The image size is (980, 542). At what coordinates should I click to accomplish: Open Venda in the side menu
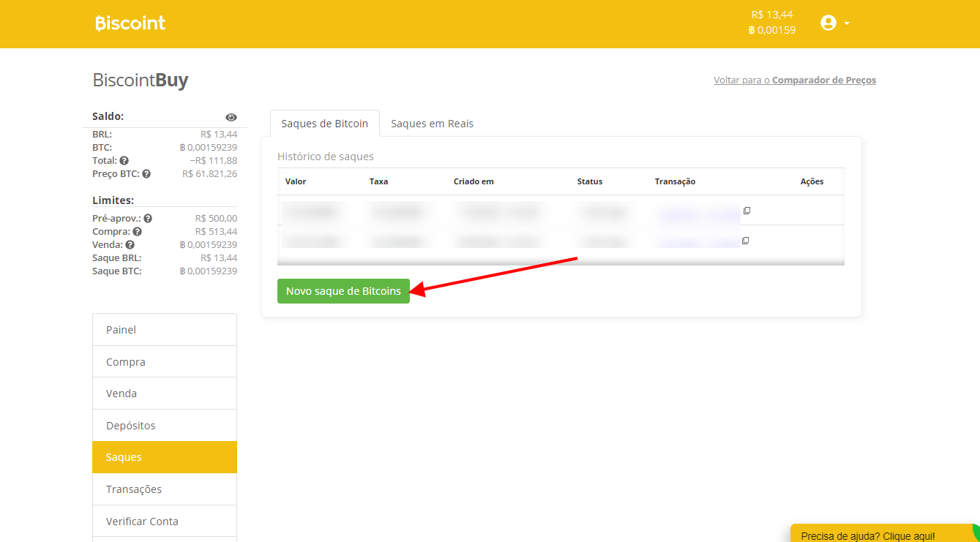point(165,394)
